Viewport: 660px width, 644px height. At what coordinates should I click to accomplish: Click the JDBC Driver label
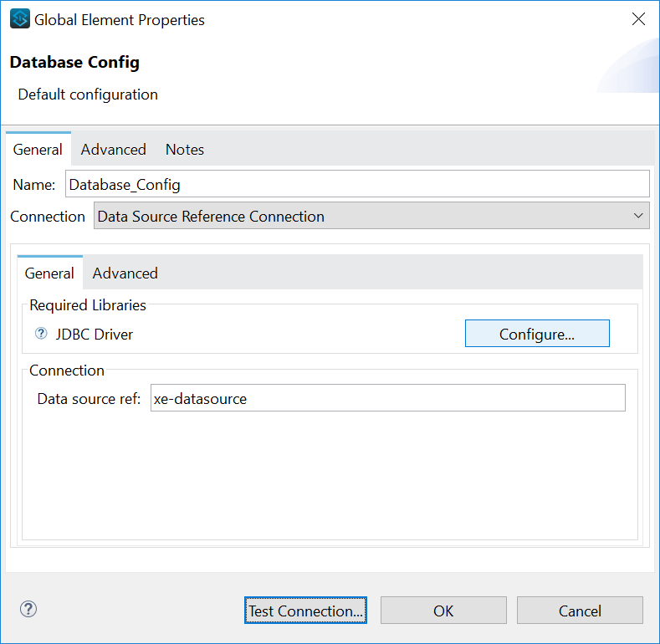[95, 335]
